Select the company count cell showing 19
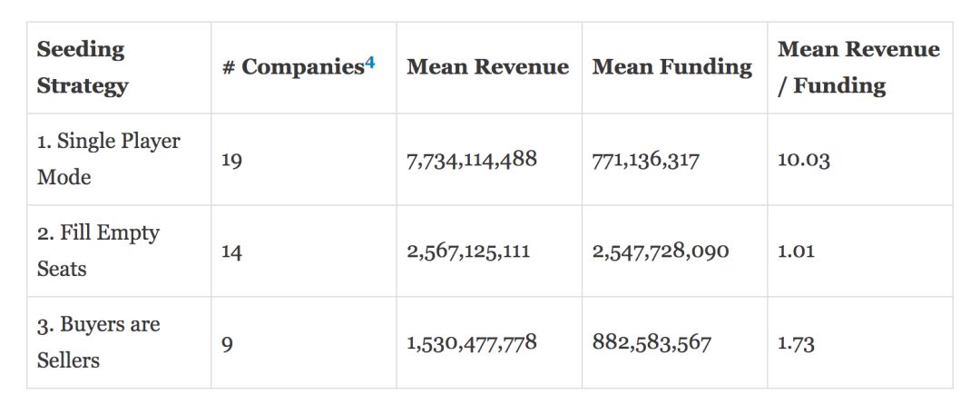 pyautogui.click(x=231, y=161)
